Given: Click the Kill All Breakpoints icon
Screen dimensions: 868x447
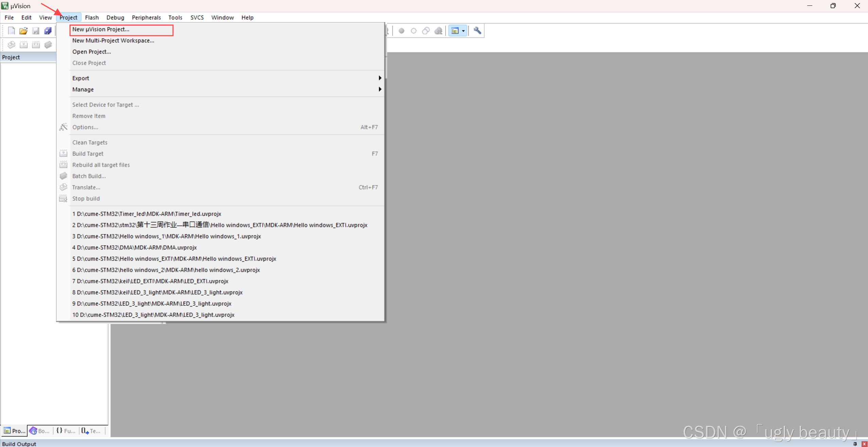Looking at the screenshot, I should [x=438, y=31].
